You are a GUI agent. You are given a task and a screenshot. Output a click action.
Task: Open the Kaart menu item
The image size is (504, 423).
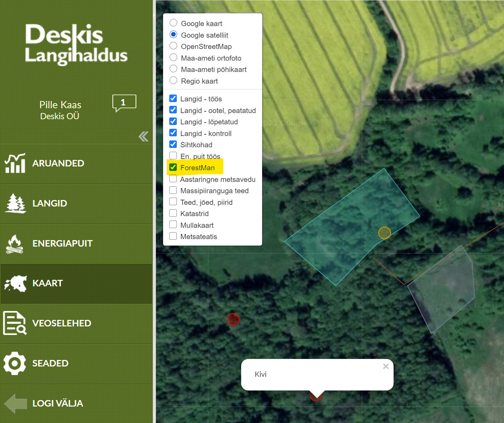click(x=76, y=284)
